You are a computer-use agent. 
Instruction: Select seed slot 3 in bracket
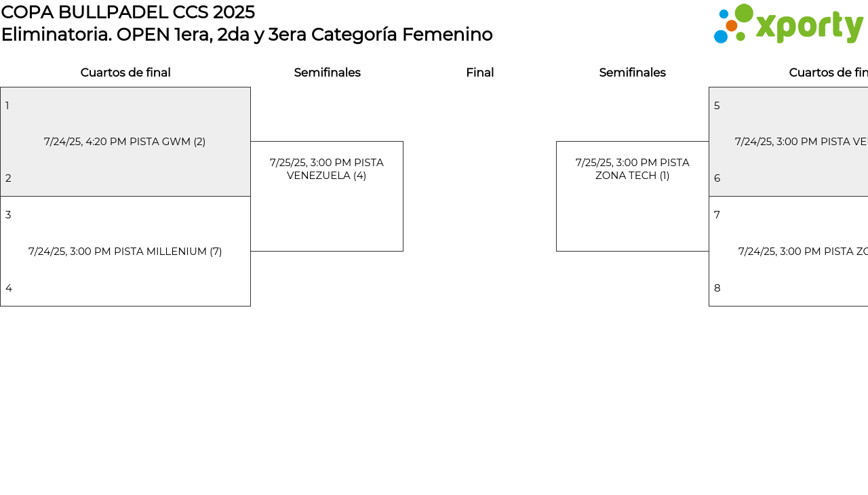8,215
